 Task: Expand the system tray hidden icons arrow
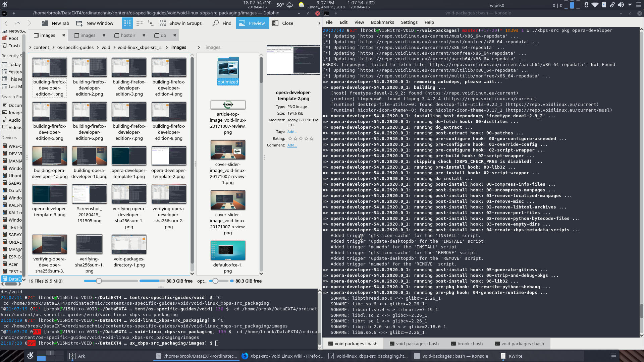point(630,5)
